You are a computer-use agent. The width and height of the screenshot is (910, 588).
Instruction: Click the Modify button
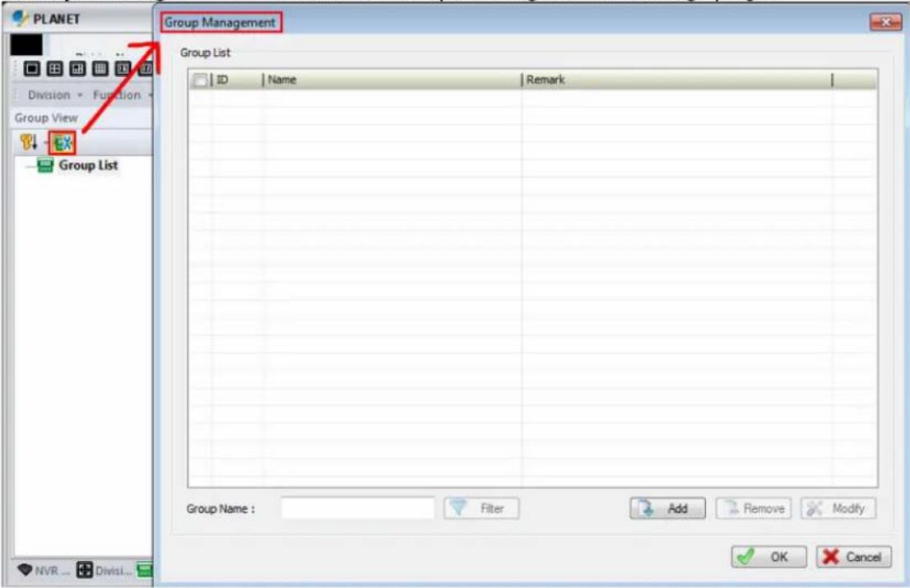click(838, 508)
